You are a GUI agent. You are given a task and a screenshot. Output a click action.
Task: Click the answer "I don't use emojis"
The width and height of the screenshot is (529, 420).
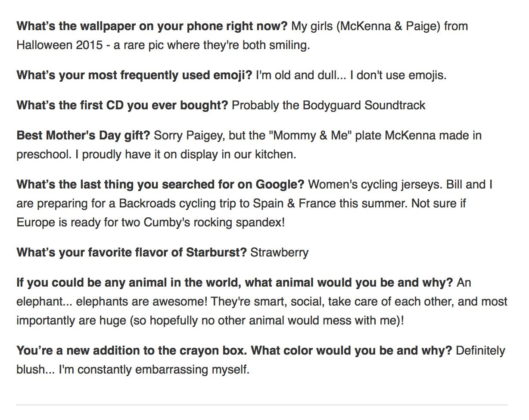tap(398, 75)
